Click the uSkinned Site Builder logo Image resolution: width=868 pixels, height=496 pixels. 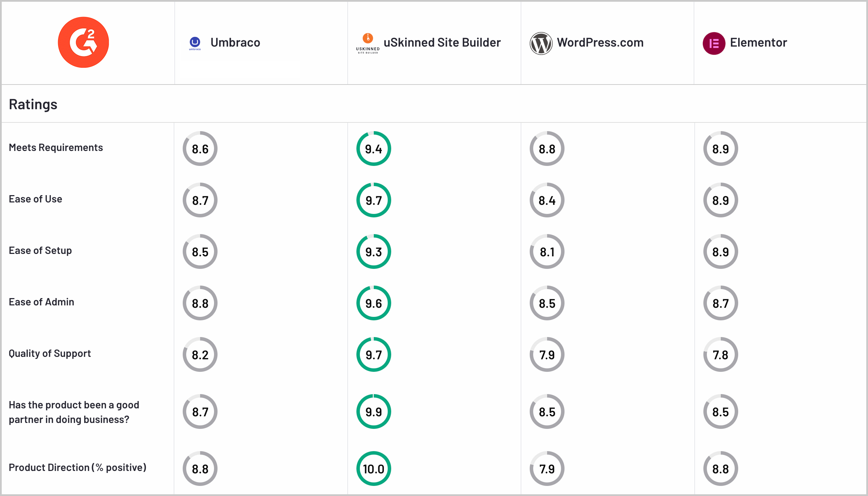point(368,43)
